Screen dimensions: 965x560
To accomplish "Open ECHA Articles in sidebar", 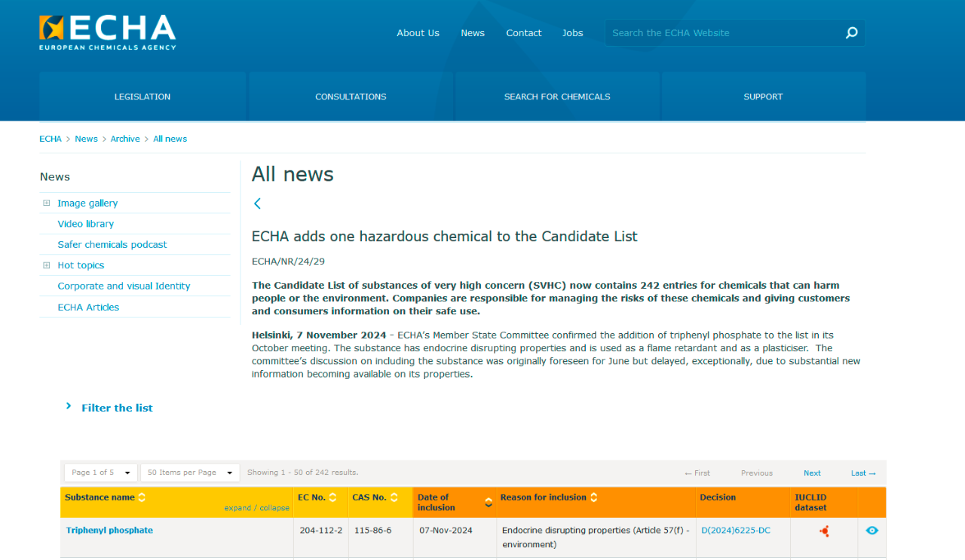I will pos(88,308).
